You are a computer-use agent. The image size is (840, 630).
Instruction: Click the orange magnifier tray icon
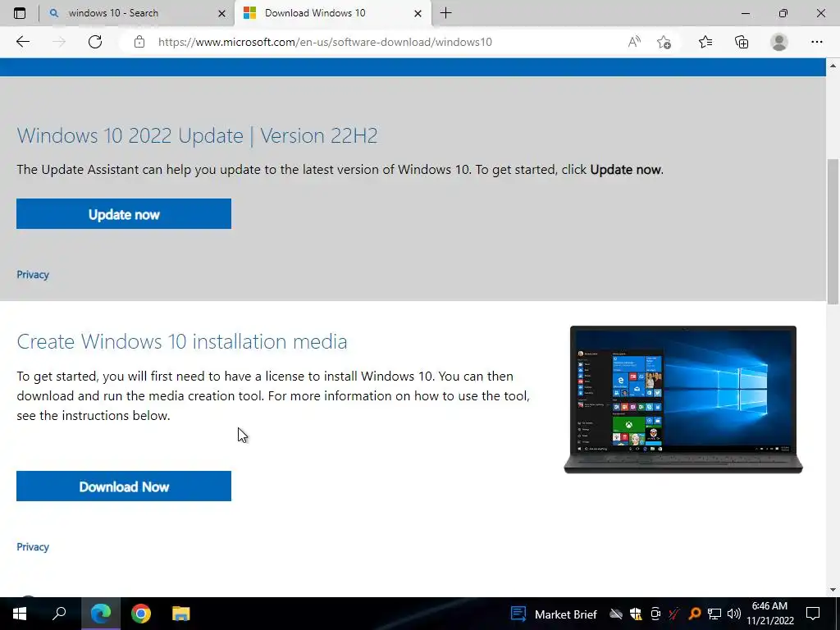tap(694, 614)
